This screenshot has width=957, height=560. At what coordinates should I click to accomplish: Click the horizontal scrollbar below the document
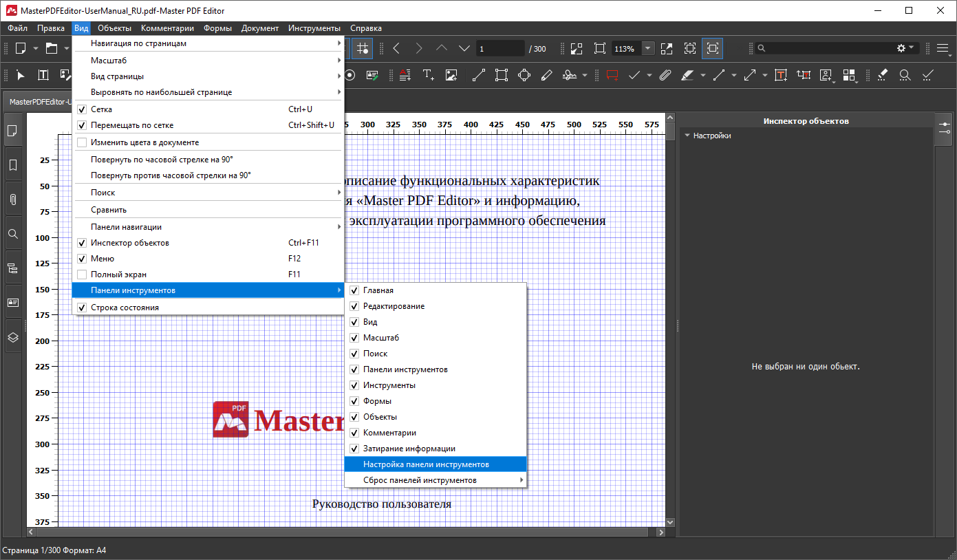[x=344, y=532]
